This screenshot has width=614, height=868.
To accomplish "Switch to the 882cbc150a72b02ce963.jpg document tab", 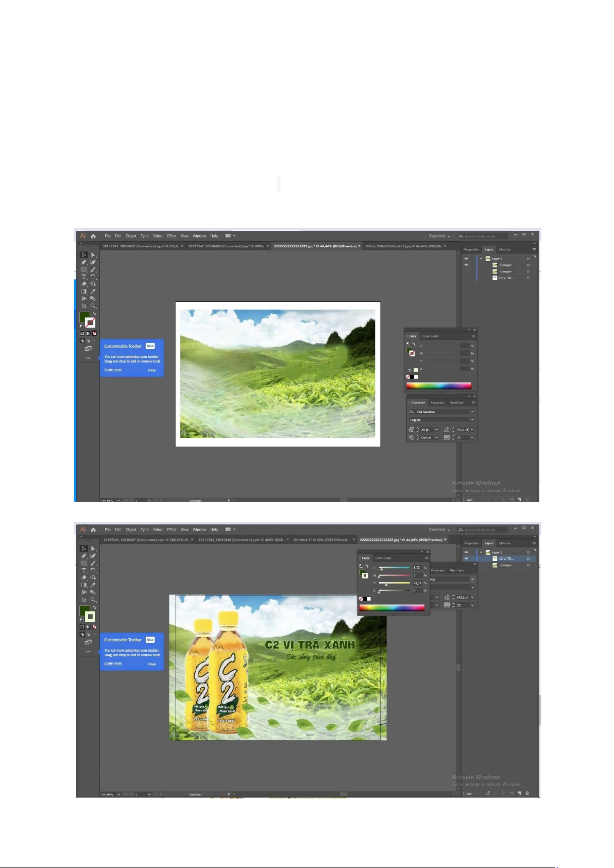I will [403, 246].
